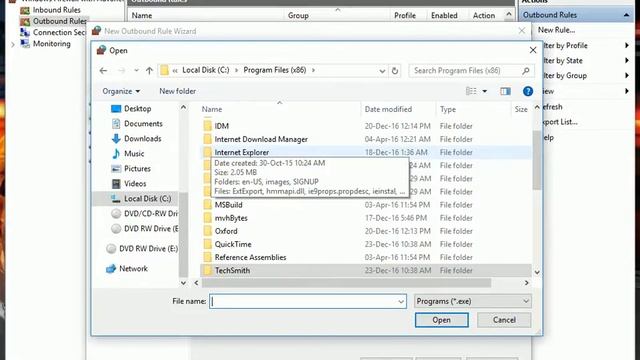Viewport: 640px width, 360px height.
Task: Sort files by Date modified column
Action: (388, 109)
